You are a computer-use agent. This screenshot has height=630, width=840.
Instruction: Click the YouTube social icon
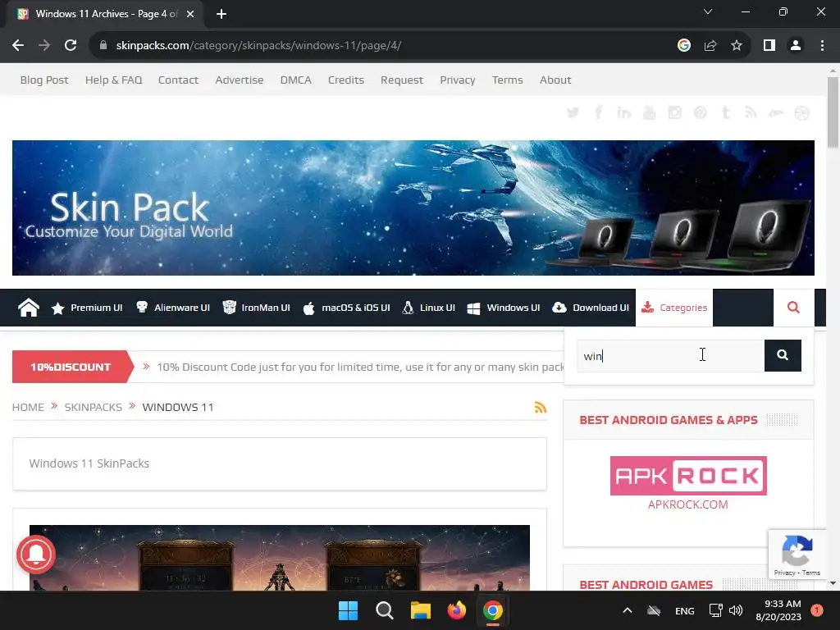650,112
